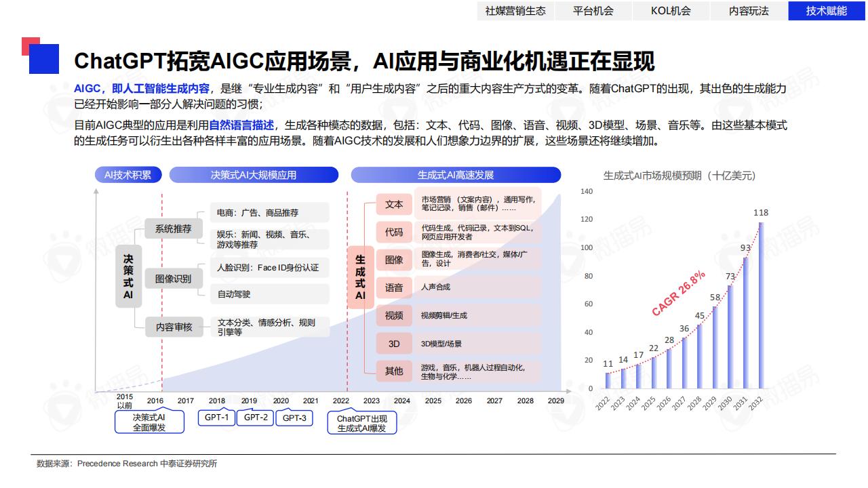Click the highlighted 技术赋能 tab
Viewport: 868px width, 488px height.
tap(827, 11)
